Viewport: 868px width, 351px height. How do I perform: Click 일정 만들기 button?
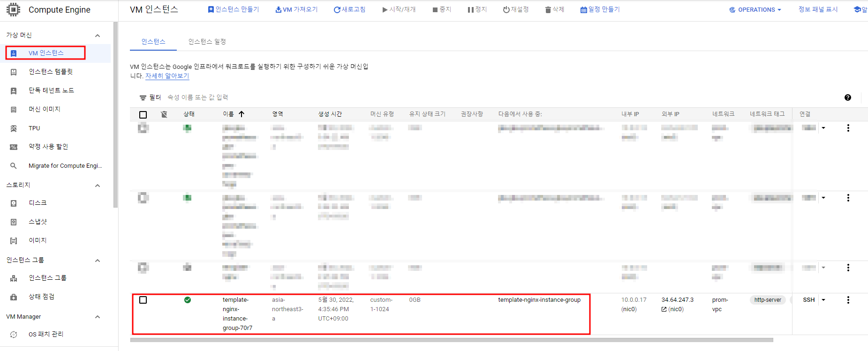point(600,9)
